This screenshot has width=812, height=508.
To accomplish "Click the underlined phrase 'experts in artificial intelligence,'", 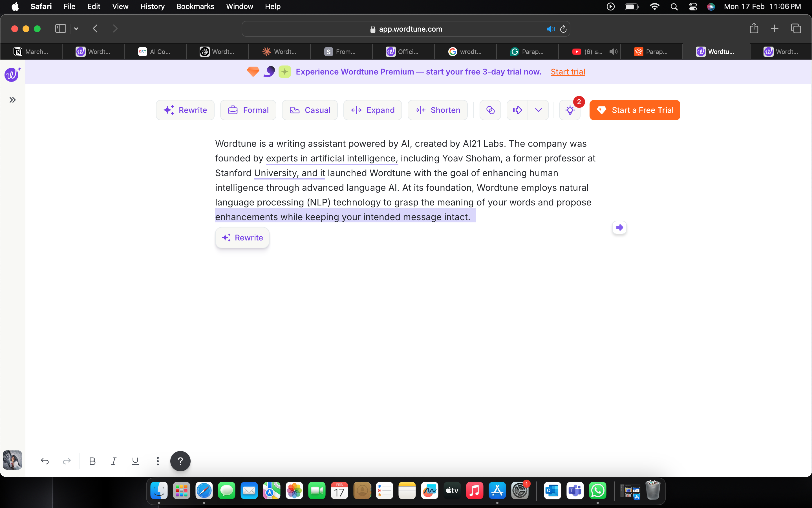I will [332, 158].
